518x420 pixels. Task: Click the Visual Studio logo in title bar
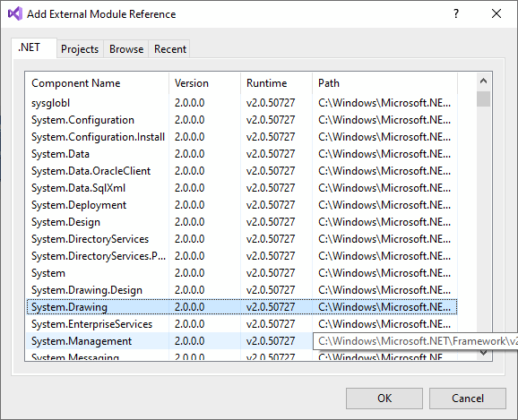(x=15, y=13)
